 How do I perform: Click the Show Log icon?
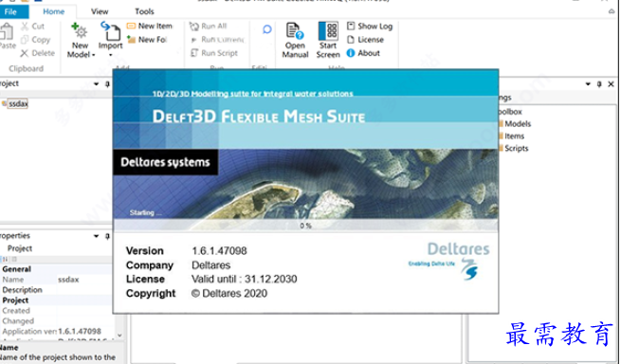(x=351, y=27)
